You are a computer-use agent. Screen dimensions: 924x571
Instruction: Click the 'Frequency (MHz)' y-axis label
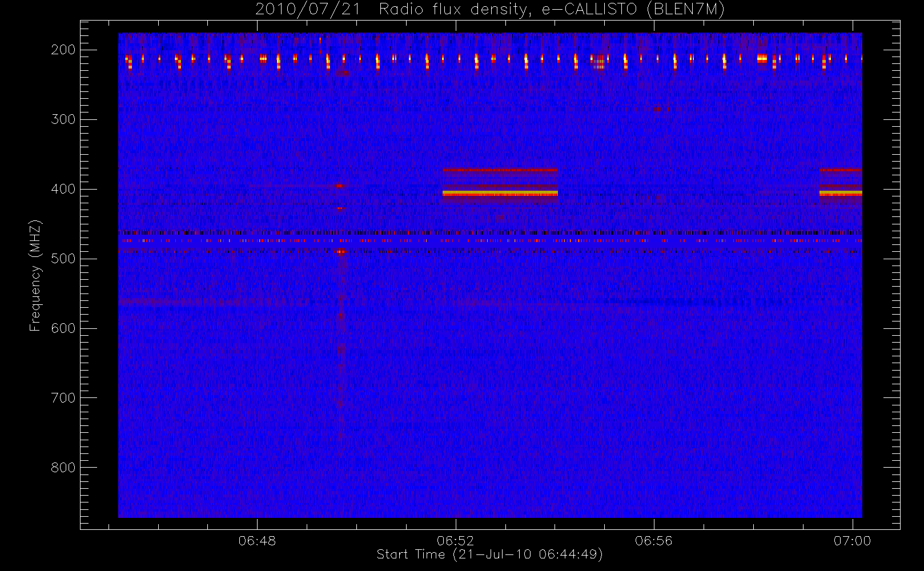[35, 275]
